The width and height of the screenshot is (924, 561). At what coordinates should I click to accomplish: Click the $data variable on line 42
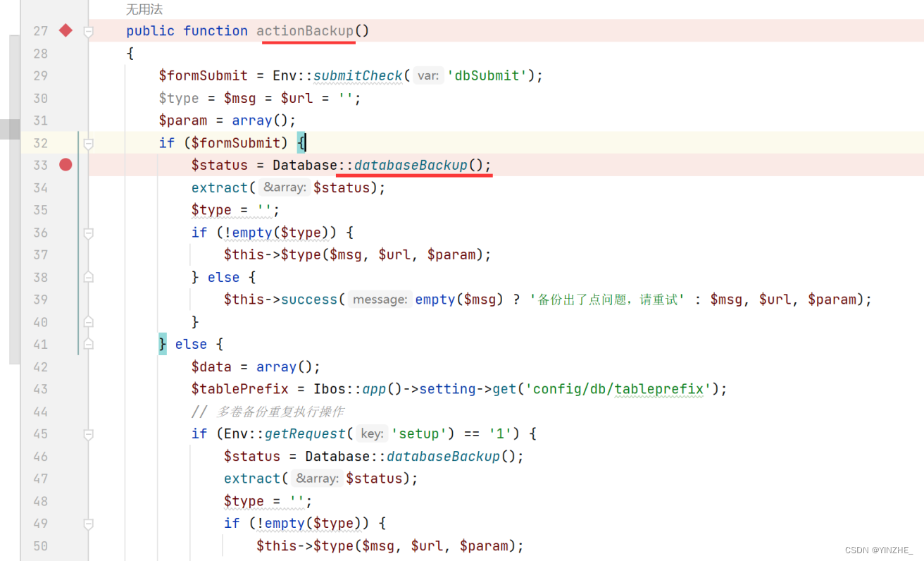[212, 367]
